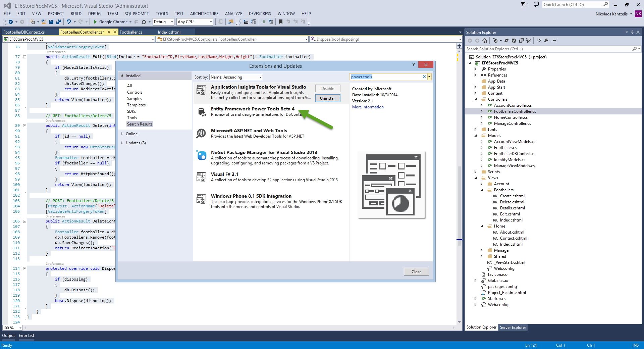Click the magnifier icon in Solution Explorer search
Screen dimensions: 644x349
634,49
